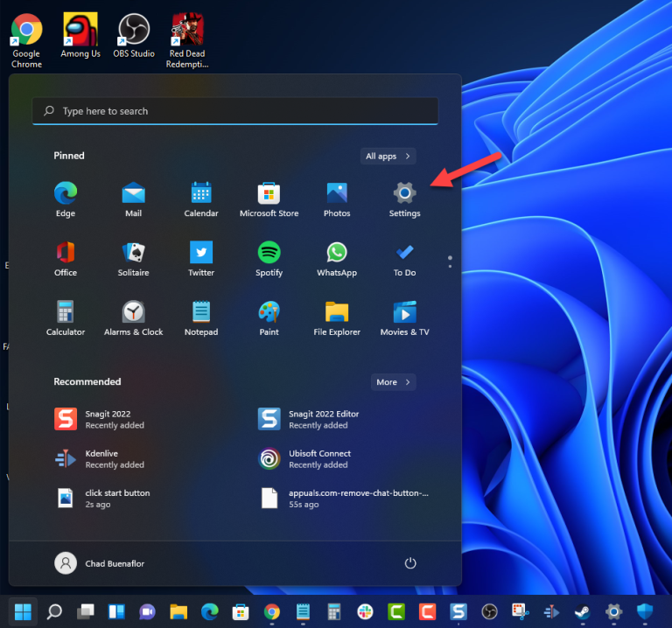Open Chad Buenaflor user account menu

pos(100,563)
